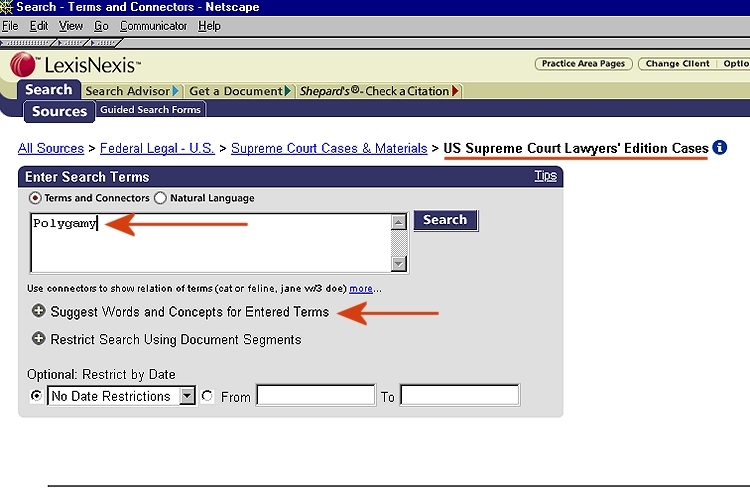750x490 pixels.
Task: Click the Netscape window icon in title bar
Action: click(6, 7)
